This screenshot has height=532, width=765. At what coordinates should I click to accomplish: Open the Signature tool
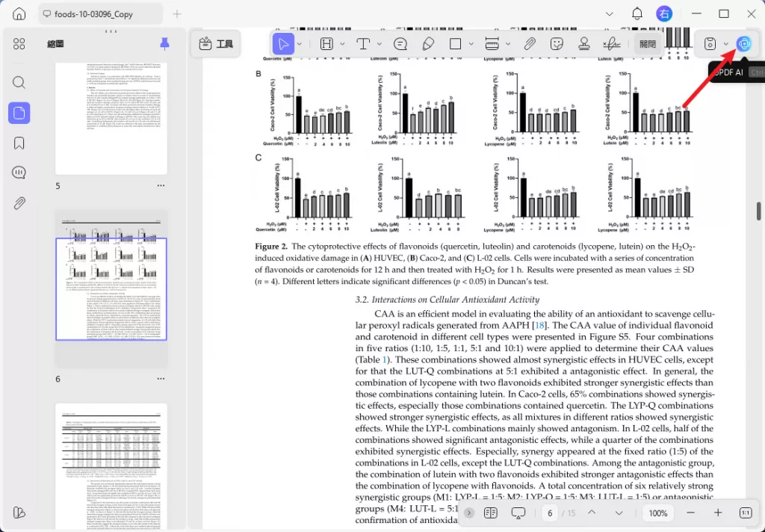tap(611, 44)
